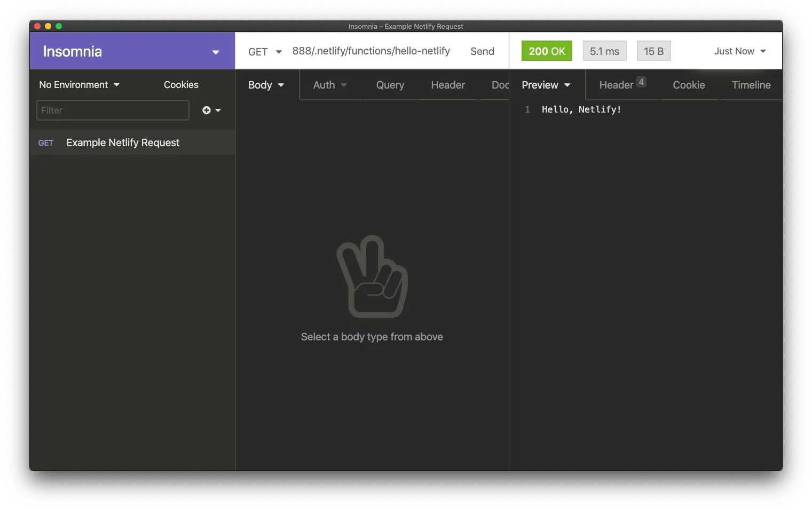Open the Preview mode dropdown

546,85
